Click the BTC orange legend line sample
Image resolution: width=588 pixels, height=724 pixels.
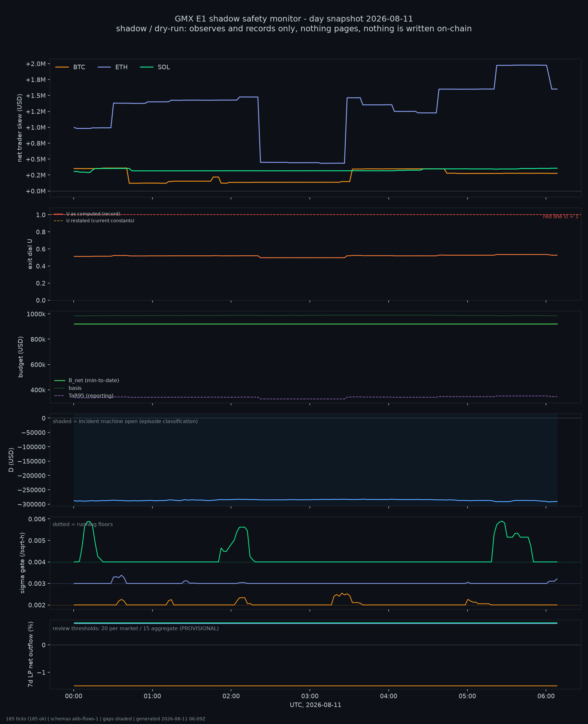point(62,67)
